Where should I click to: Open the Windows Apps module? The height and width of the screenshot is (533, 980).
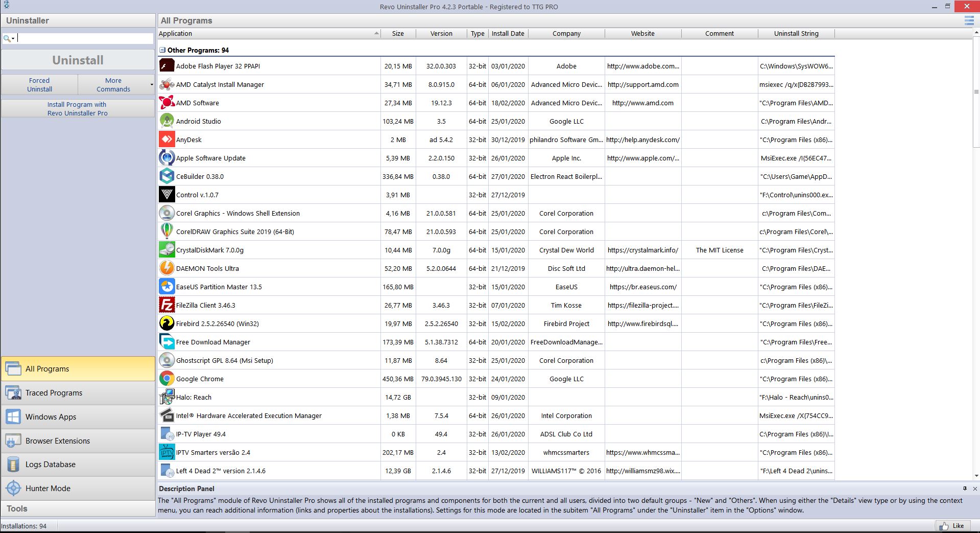pyautogui.click(x=78, y=416)
